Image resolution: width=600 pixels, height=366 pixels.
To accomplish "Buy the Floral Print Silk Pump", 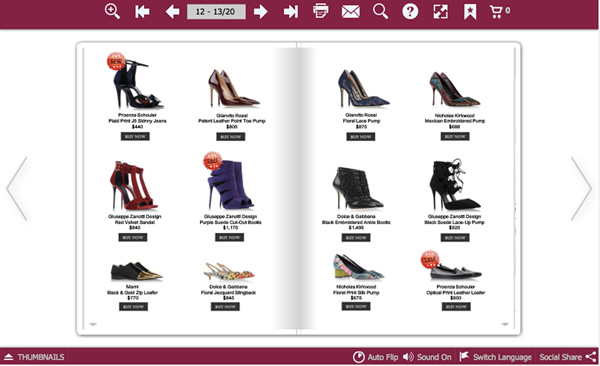I will click(x=356, y=306).
